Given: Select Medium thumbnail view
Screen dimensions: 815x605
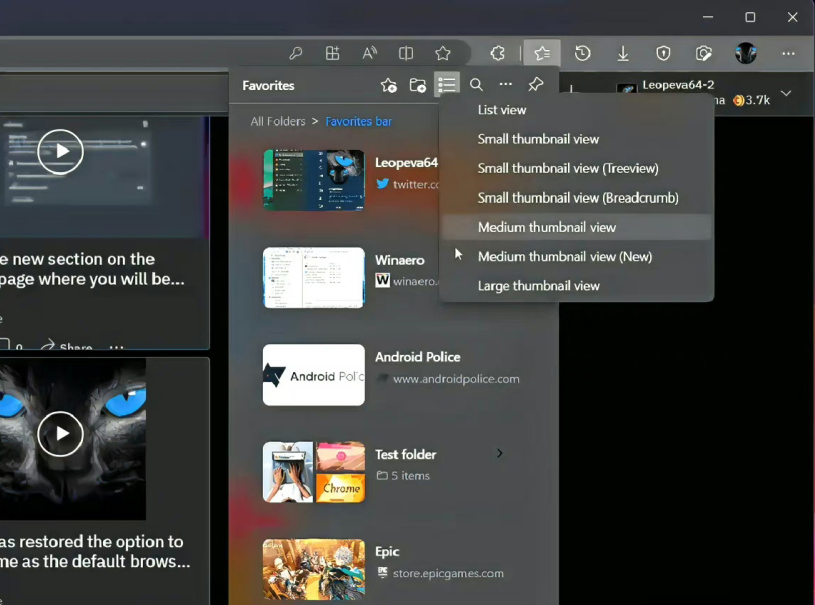Looking at the screenshot, I should point(576,227).
